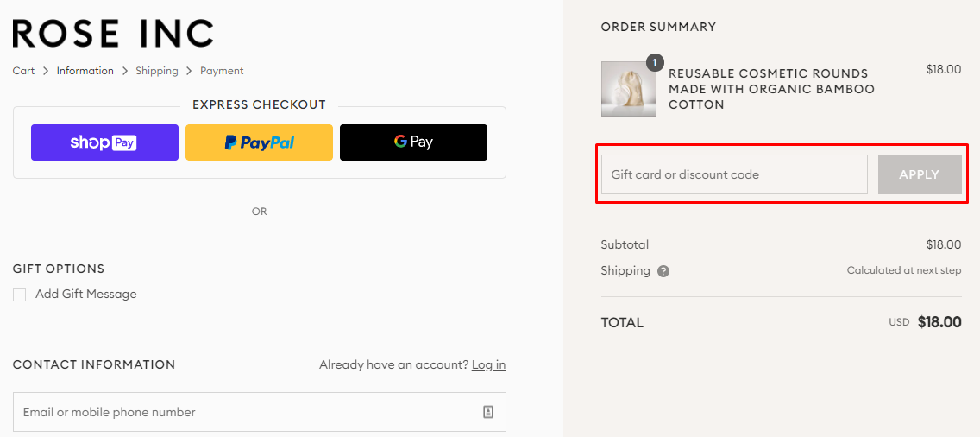980x437 pixels.
Task: Enable the Add Gift Message checkbox
Action: pyautogui.click(x=20, y=295)
